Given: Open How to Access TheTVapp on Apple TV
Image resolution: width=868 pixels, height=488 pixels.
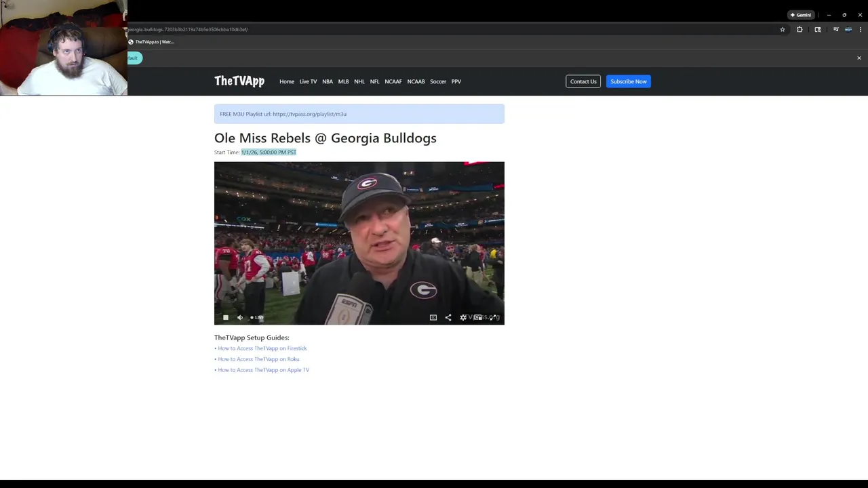Looking at the screenshot, I should (x=264, y=370).
